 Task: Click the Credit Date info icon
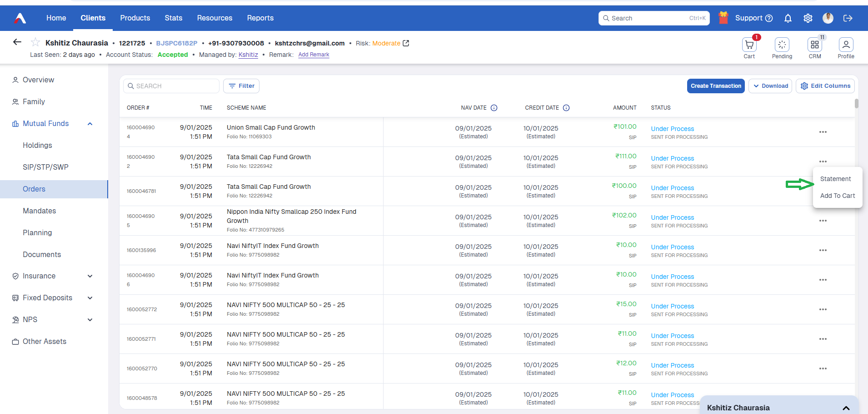[x=566, y=108]
